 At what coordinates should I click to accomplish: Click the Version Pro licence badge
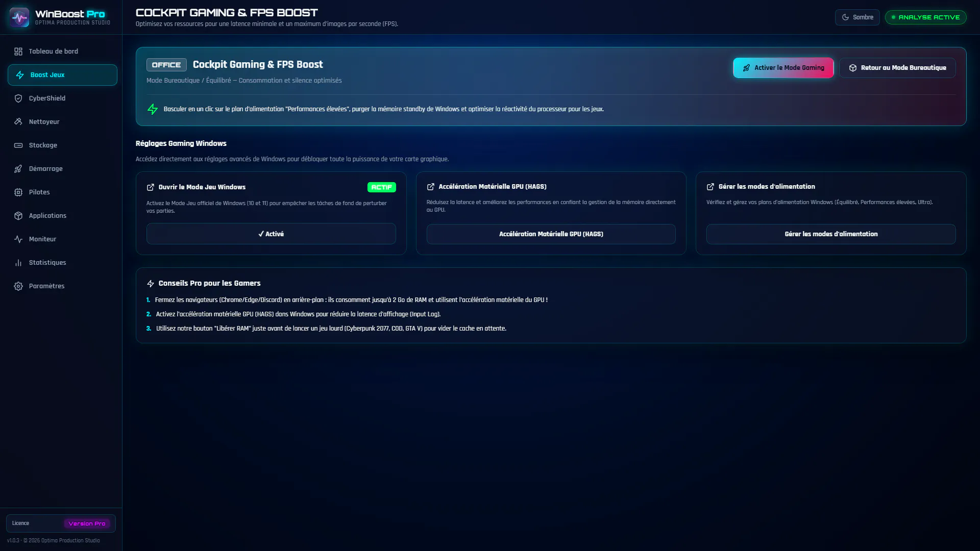87,523
